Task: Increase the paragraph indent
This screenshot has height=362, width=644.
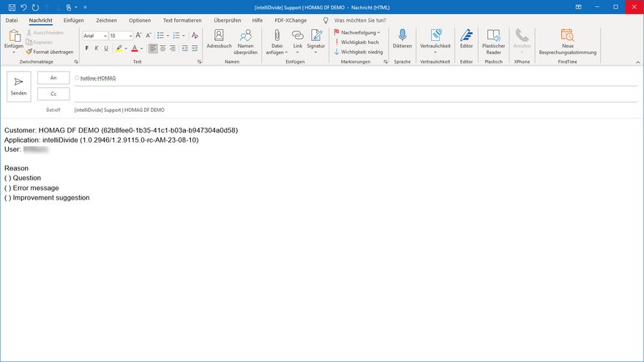Action: pyautogui.click(x=195, y=48)
